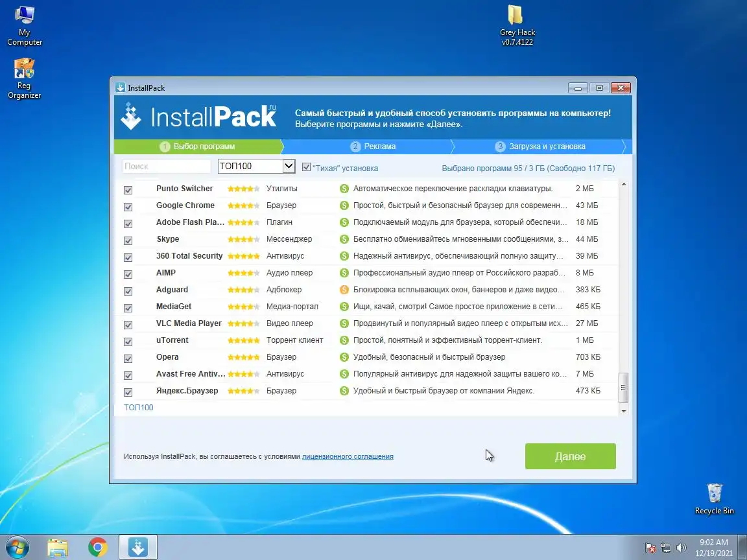Click the Далее button

click(x=570, y=456)
